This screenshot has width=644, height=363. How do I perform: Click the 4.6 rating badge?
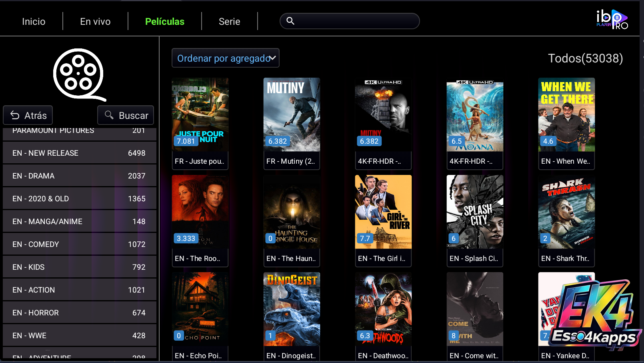click(x=548, y=141)
